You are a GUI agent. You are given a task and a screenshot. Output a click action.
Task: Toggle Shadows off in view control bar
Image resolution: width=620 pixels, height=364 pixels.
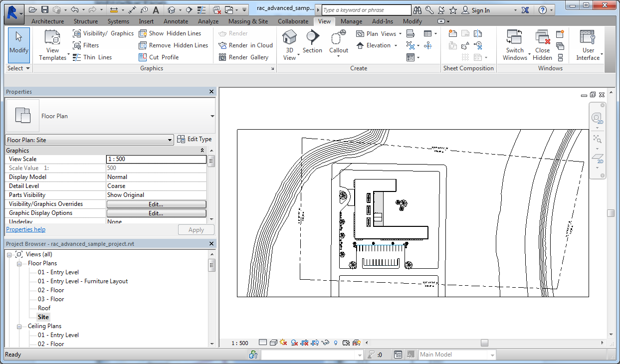(294, 343)
